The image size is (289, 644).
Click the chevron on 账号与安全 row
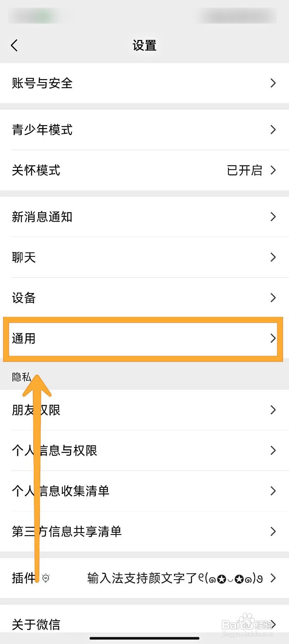click(x=273, y=83)
